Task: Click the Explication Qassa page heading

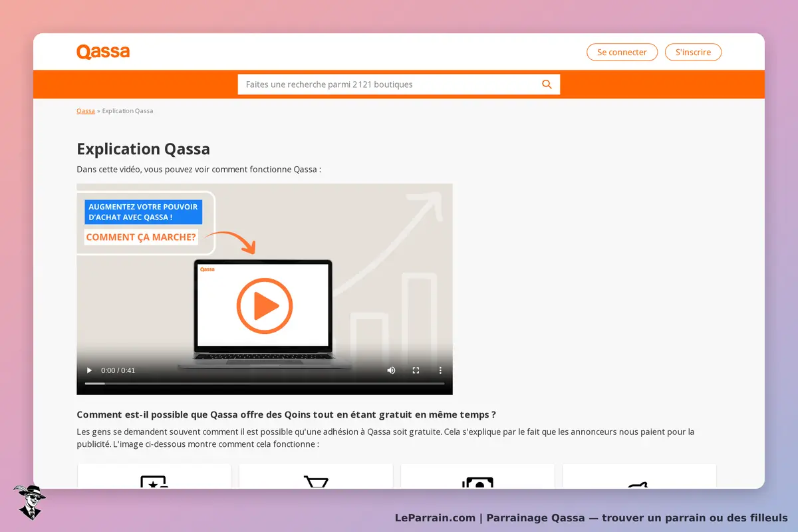Action: (x=143, y=149)
